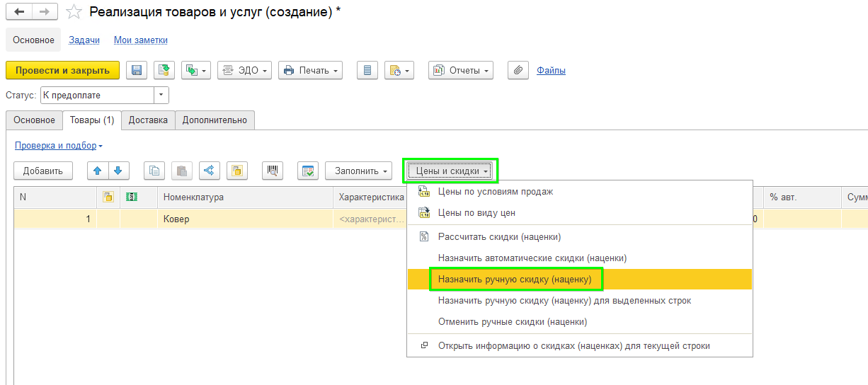The width and height of the screenshot is (868, 385).
Task: Click the <характерист… cell in Ковер row
Action: click(370, 219)
